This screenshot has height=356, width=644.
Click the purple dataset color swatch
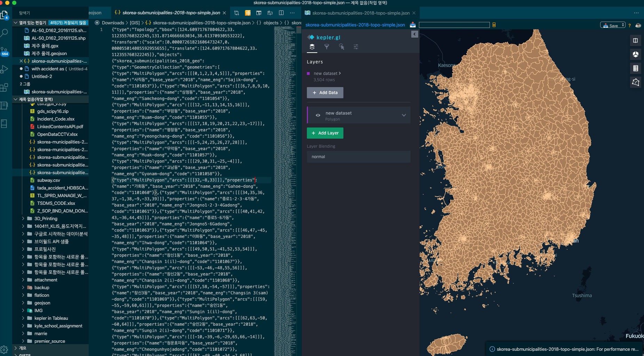pyautogui.click(x=308, y=73)
